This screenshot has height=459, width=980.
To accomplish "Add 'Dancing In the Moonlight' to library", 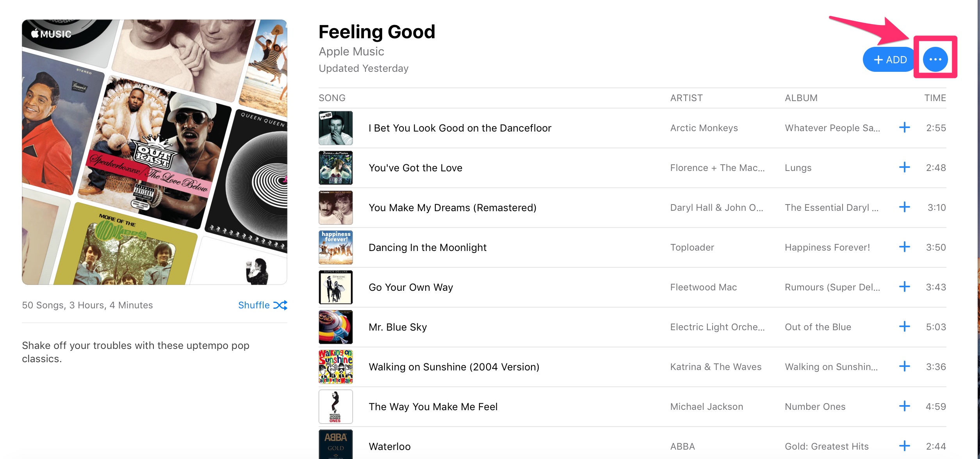I will [904, 247].
